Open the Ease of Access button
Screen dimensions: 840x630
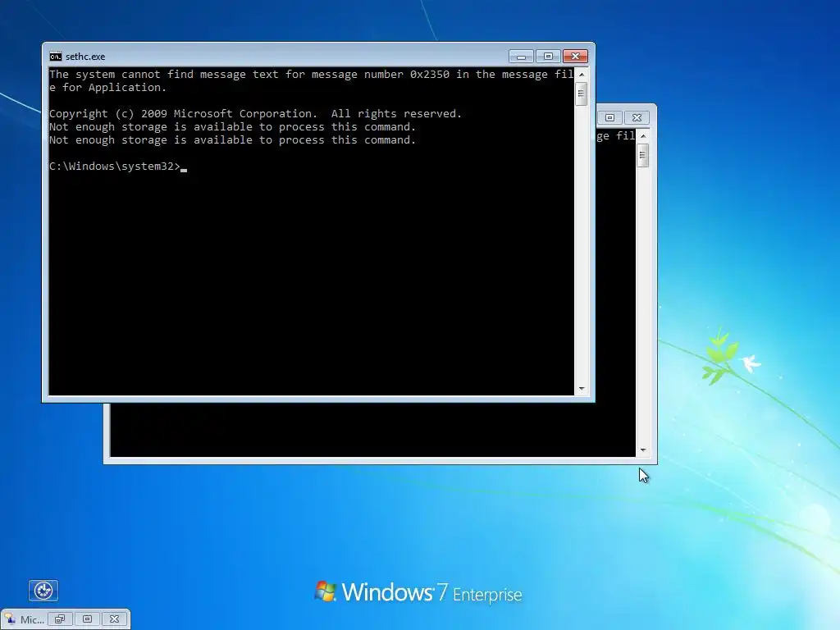43,591
